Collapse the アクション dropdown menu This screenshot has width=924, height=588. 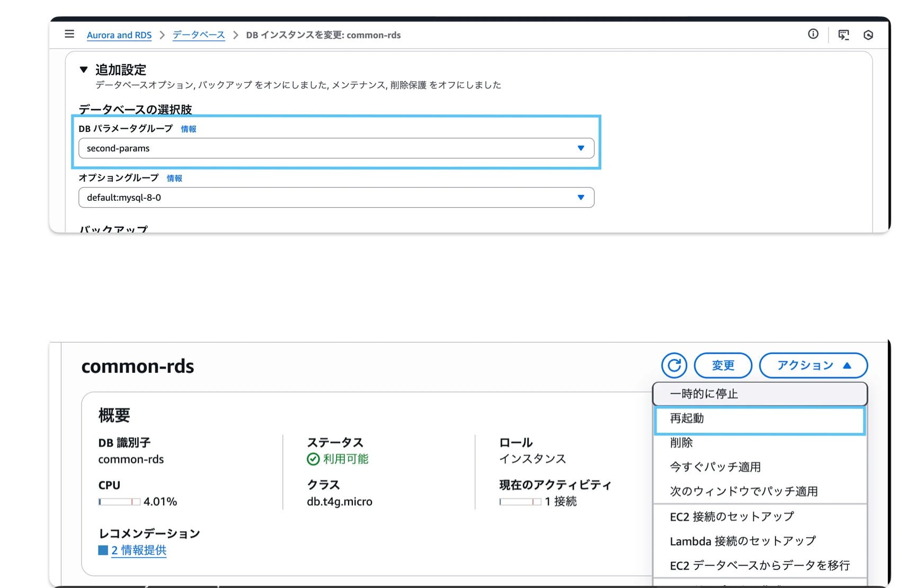813,366
